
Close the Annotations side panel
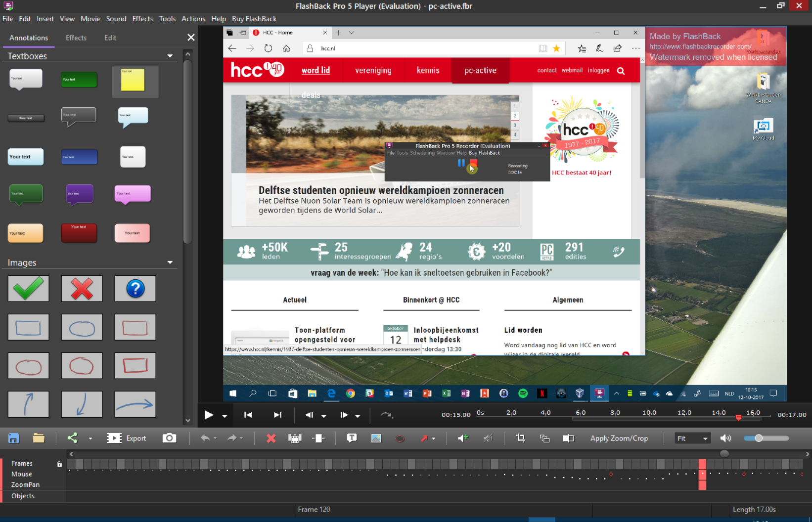[x=191, y=38]
